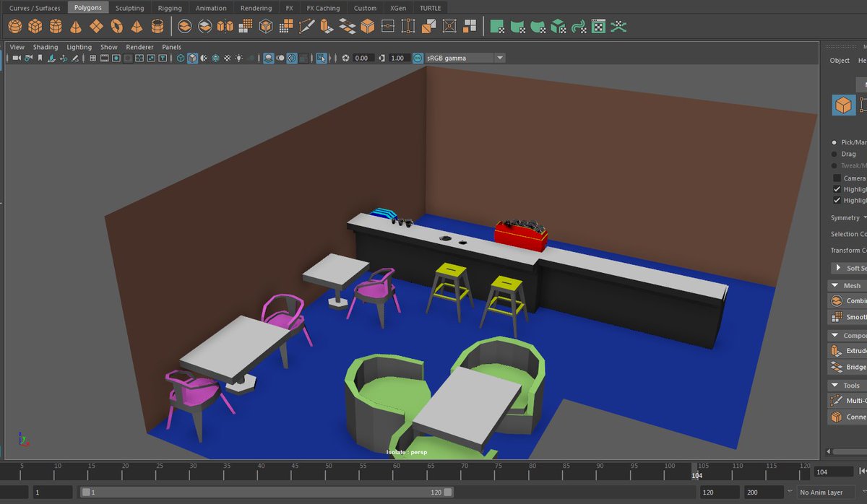Click the Separate meshes shelf icon
Screen dimensions: 867x504
coord(205,27)
